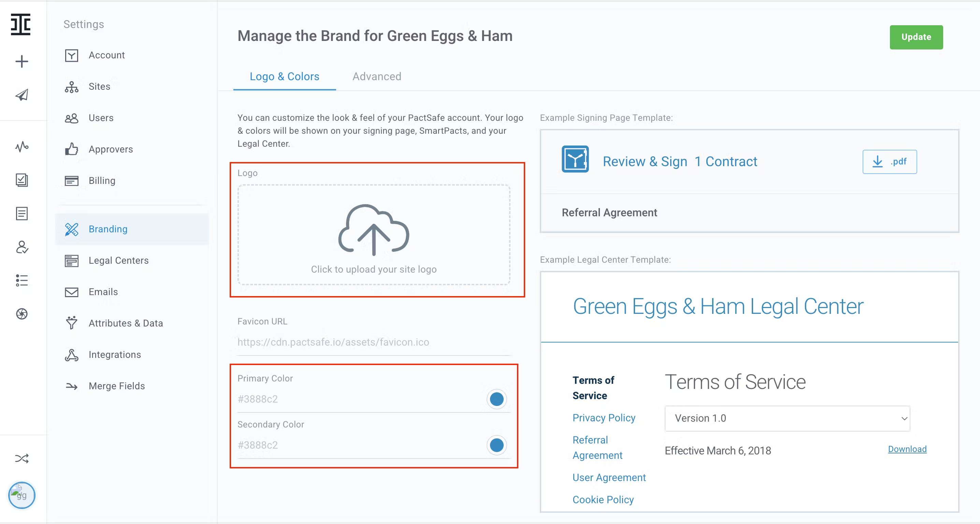
Task: Click the green Update button
Action: click(916, 37)
